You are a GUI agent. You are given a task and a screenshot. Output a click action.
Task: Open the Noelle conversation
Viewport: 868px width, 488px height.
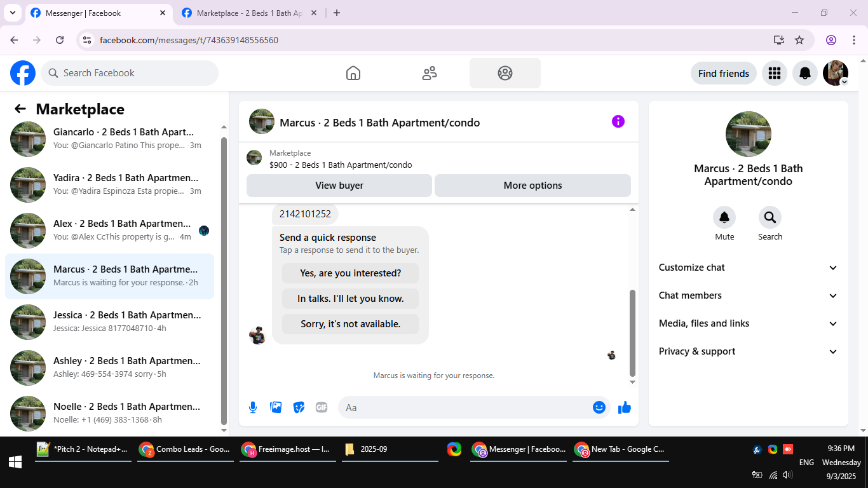tap(109, 413)
